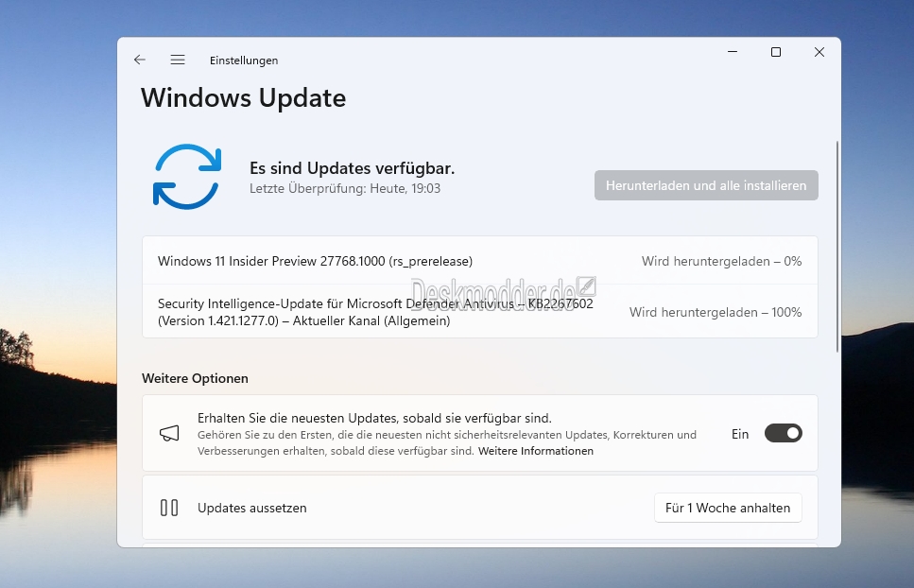Click the 'Wird heruntergeladen – 0%' status
This screenshot has height=588, width=914.
coord(721,261)
